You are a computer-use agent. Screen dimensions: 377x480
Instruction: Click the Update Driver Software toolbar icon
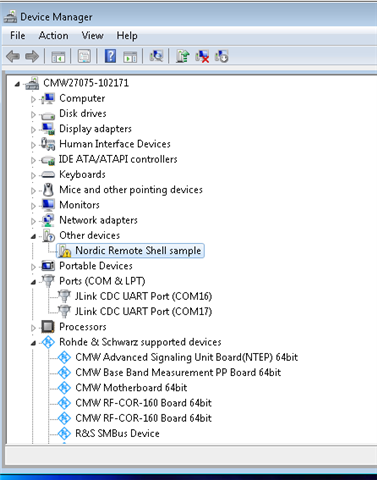183,56
